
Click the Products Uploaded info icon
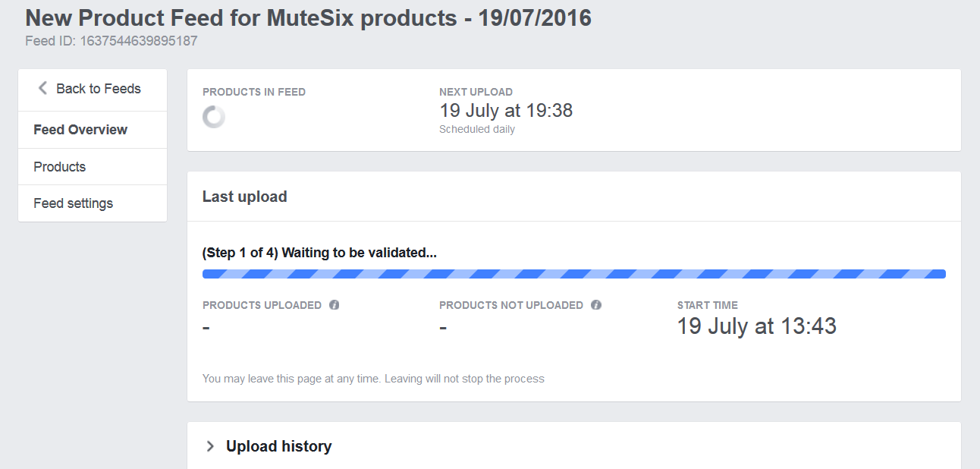[x=335, y=305]
